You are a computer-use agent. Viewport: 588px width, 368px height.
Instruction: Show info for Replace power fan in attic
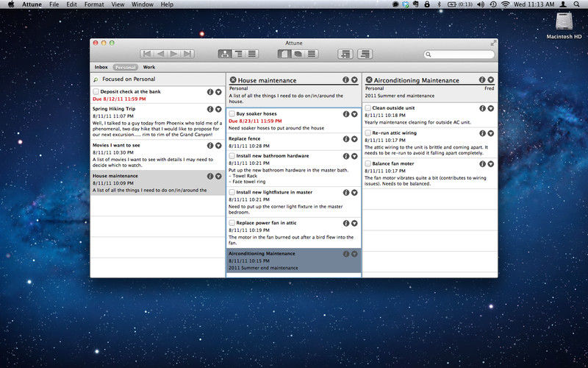click(346, 223)
